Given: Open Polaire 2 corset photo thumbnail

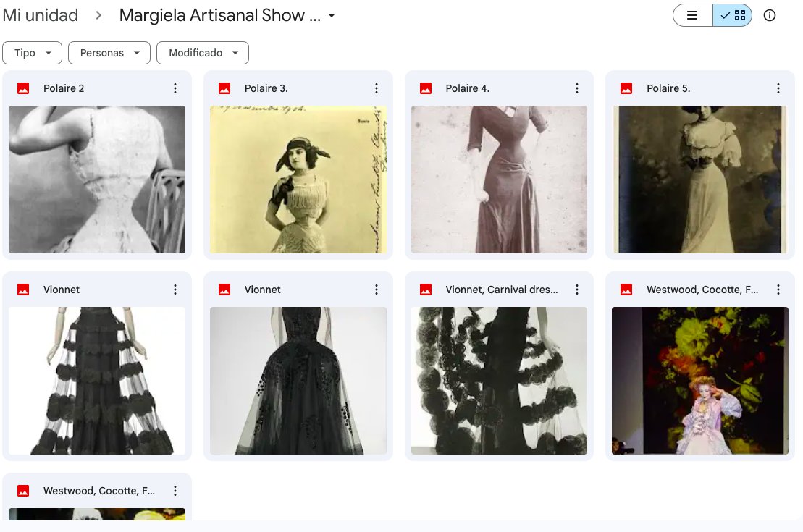Looking at the screenshot, I should [x=97, y=180].
